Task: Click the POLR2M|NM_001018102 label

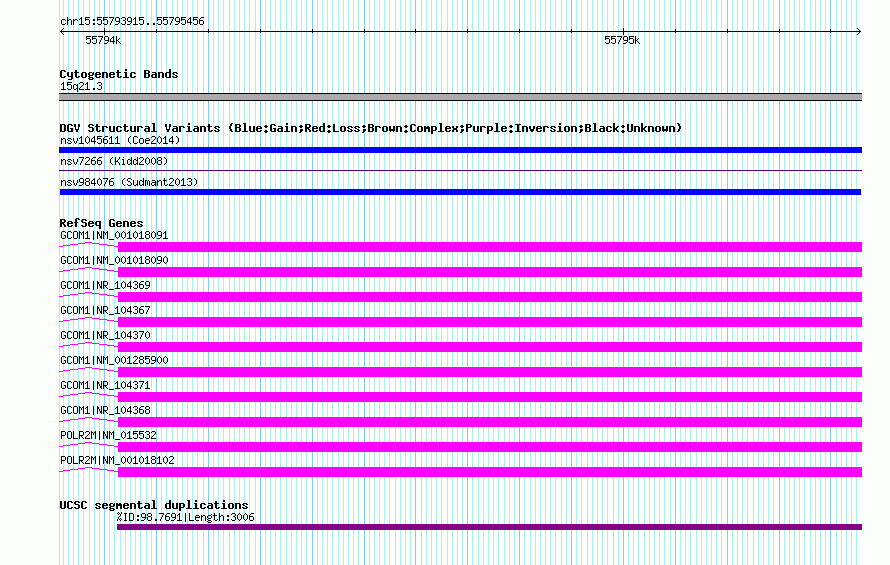Action: point(117,460)
